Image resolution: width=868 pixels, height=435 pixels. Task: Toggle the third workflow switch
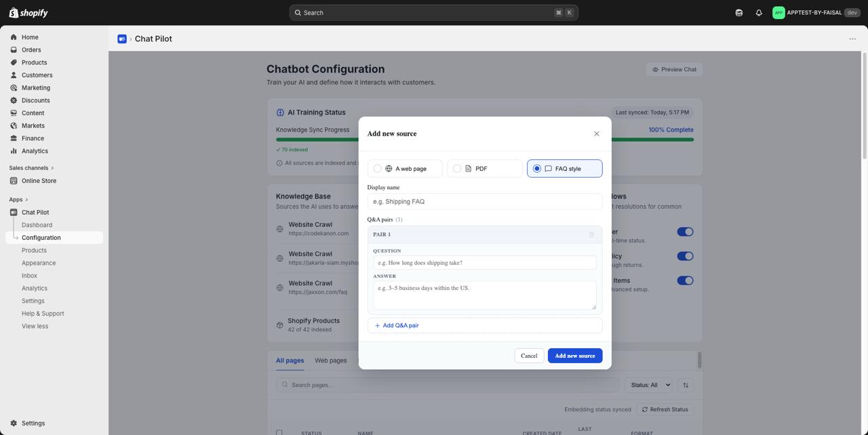(x=685, y=281)
